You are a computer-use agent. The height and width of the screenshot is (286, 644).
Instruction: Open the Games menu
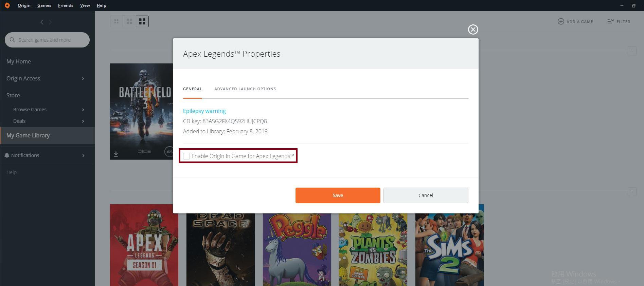[44, 5]
